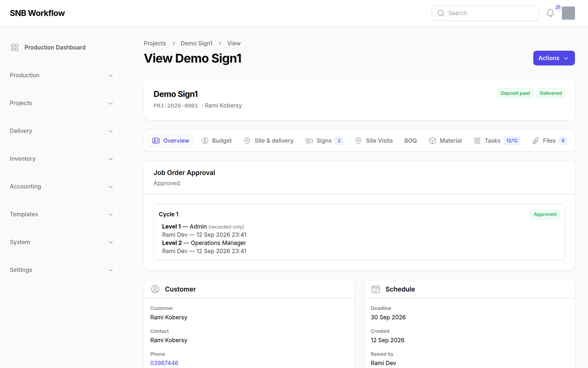Image resolution: width=588 pixels, height=368 pixels.
Task: Click the Schedule card calendar icon
Action: [376, 289]
